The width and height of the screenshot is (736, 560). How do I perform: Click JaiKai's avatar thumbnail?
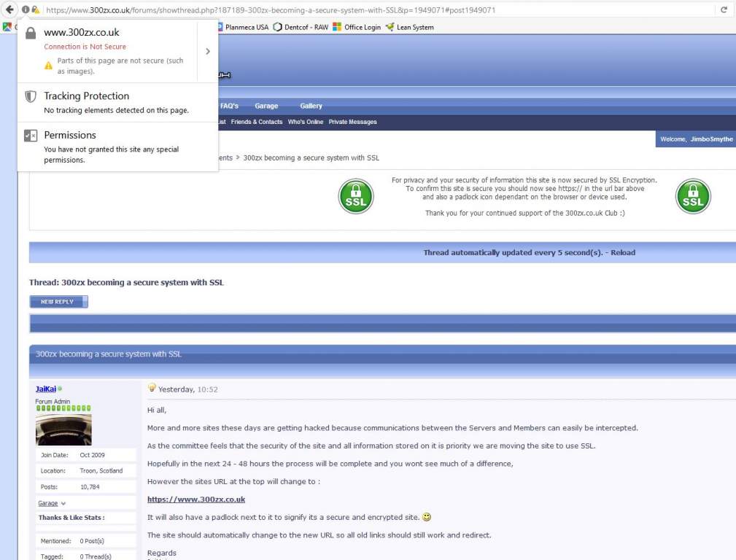click(63, 429)
